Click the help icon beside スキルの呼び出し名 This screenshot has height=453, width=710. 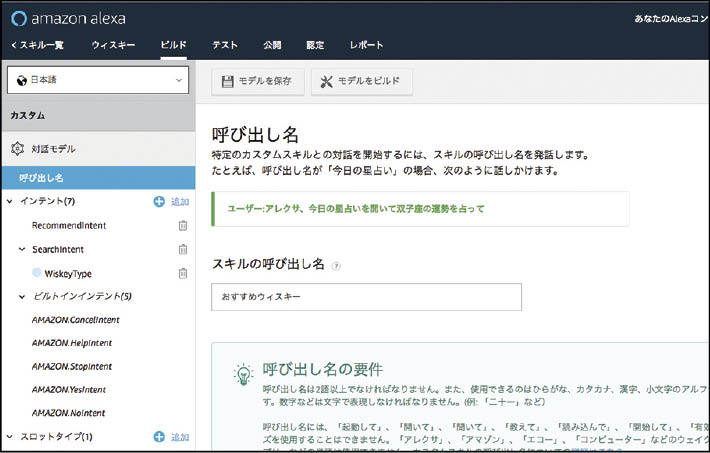[x=336, y=266]
